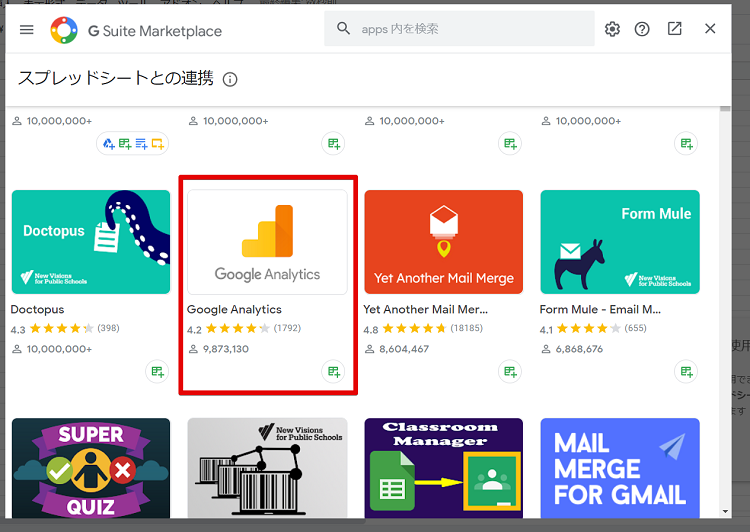Click the 8,604,467 users count
This screenshot has height=532, width=750.
coord(404,349)
